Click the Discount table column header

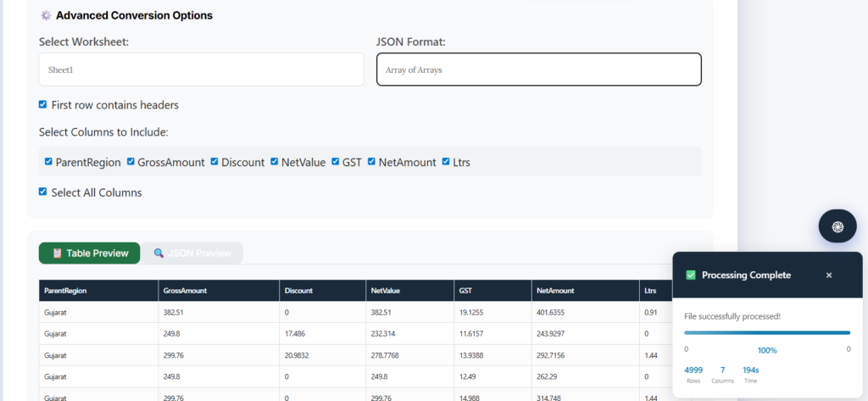coord(322,291)
